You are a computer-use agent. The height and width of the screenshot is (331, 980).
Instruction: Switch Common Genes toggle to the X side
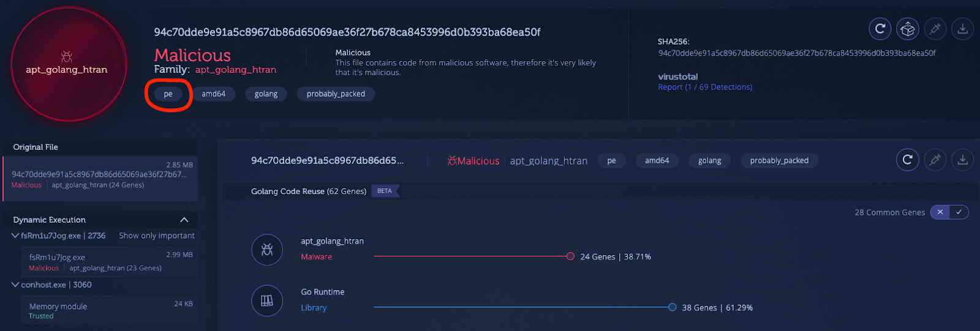(940, 212)
